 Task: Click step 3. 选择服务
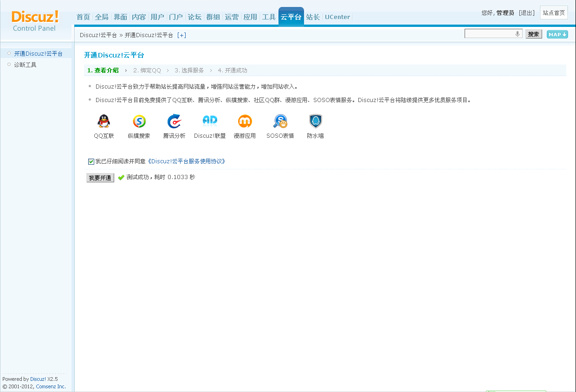point(189,71)
